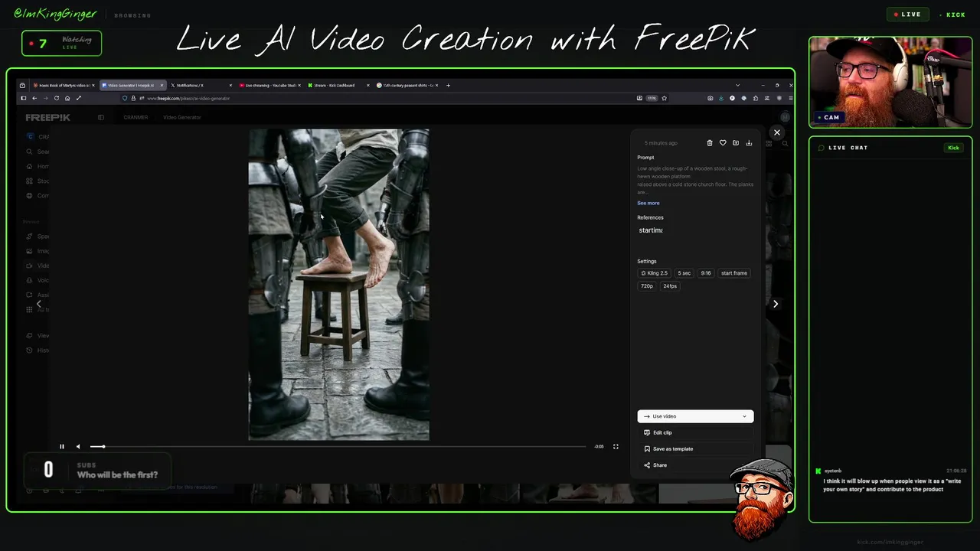Go to the browser home page

pyautogui.click(x=67, y=98)
